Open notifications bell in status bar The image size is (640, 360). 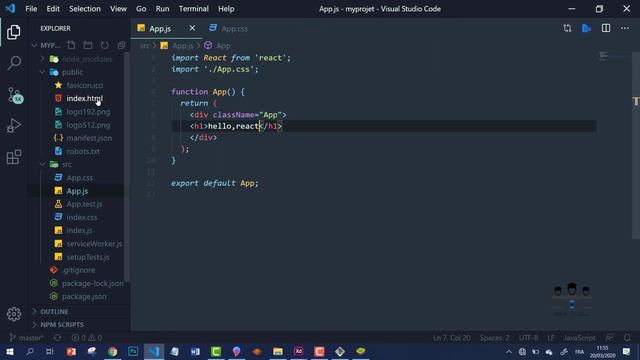(627, 338)
